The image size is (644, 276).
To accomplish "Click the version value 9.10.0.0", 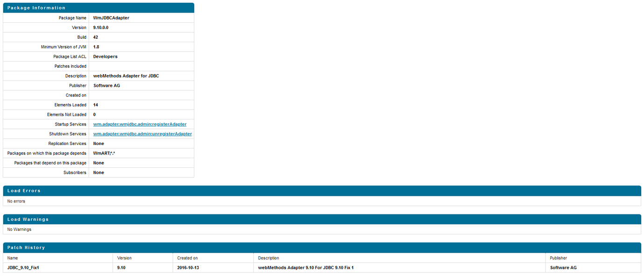I will point(101,28).
